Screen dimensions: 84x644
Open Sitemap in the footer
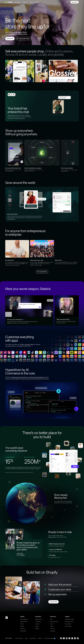[x=40, y=638]
